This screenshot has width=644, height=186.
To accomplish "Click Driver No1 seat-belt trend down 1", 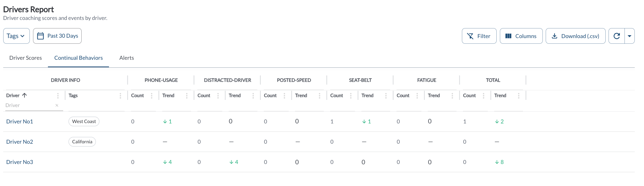I will (x=366, y=121).
